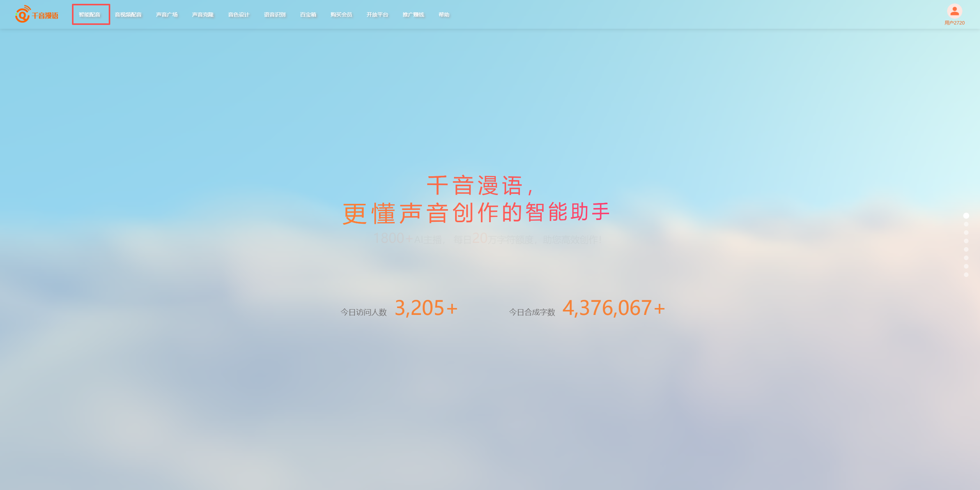Select the first active page indicator dot
The image size is (980, 490).
pyautogui.click(x=966, y=216)
